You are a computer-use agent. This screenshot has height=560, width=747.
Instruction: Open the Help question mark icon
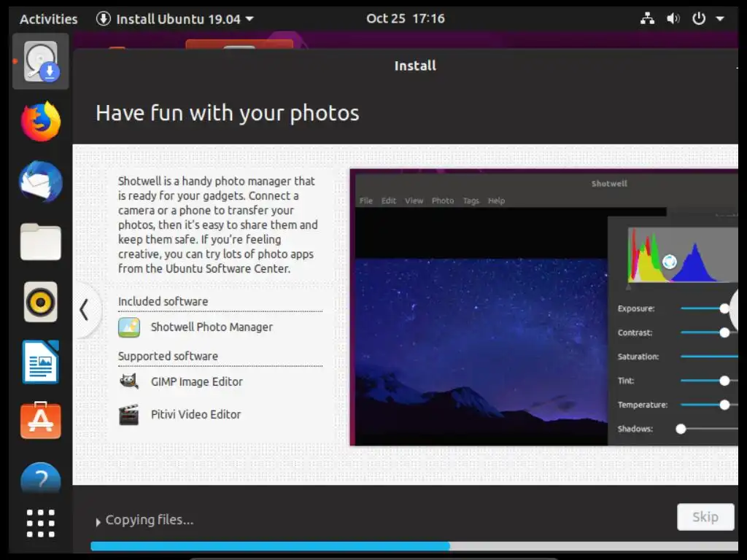pos(41,478)
